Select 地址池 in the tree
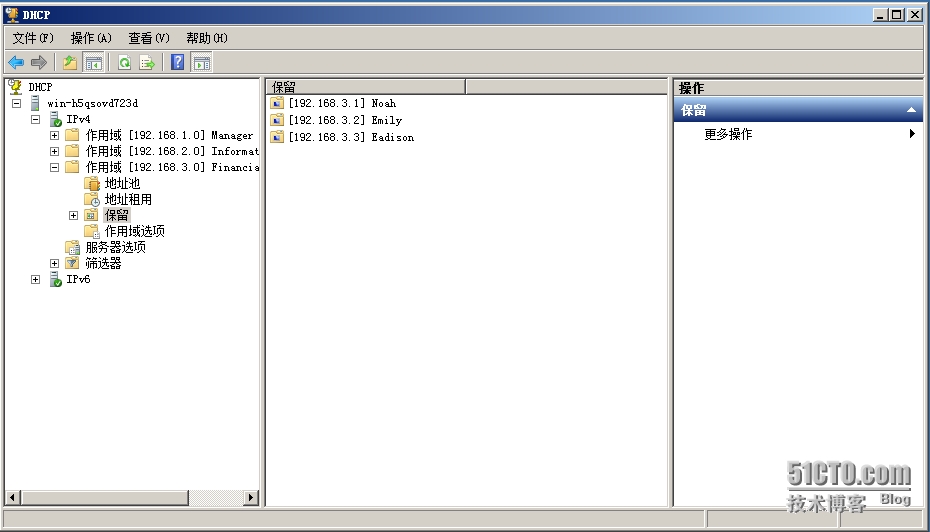This screenshot has height=532, width=930. (122, 183)
